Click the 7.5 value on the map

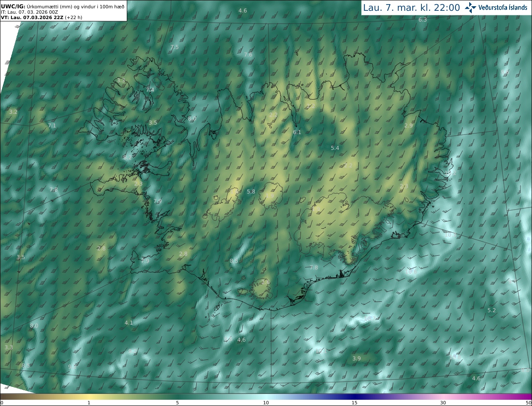coord(175,47)
